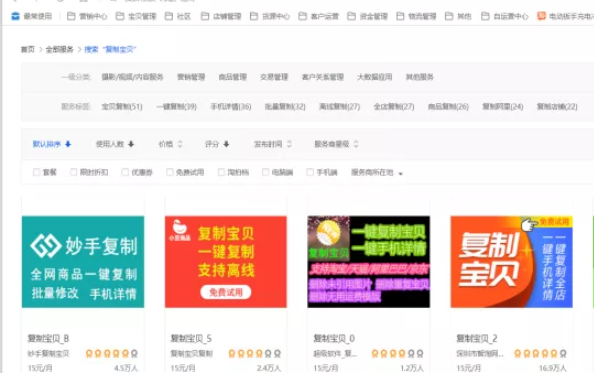Click the star rating of 复制宝贝_2
This screenshot has height=373, width=594.
coord(540,354)
